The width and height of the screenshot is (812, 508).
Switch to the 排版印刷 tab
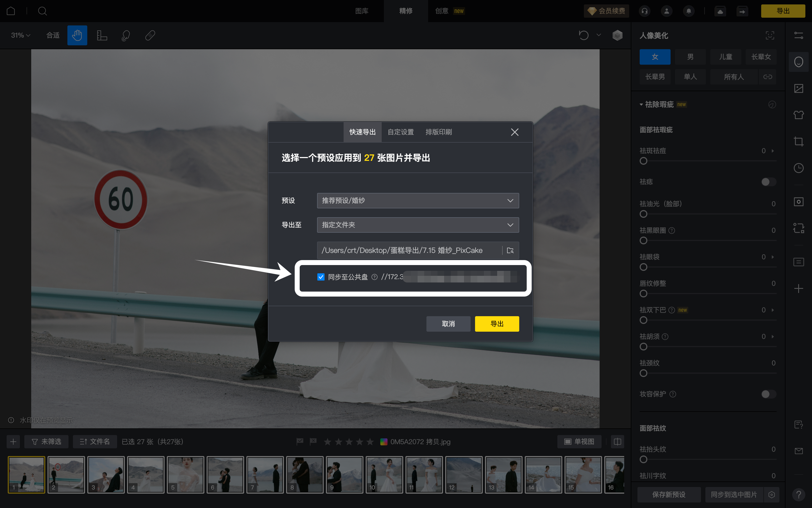click(438, 132)
